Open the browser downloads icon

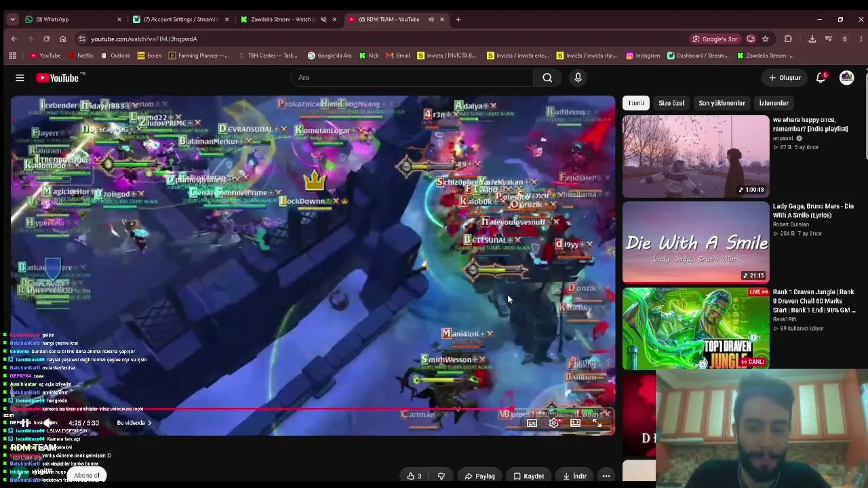(812, 39)
